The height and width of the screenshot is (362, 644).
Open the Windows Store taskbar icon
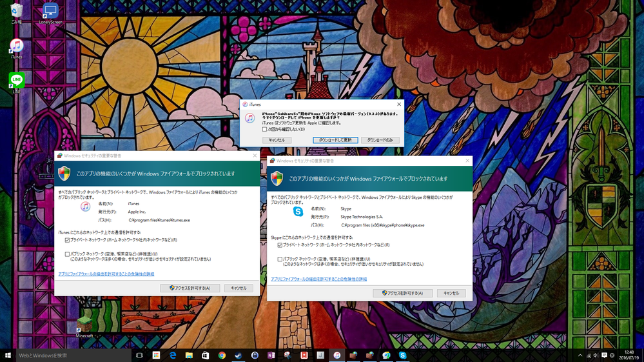coord(206,355)
